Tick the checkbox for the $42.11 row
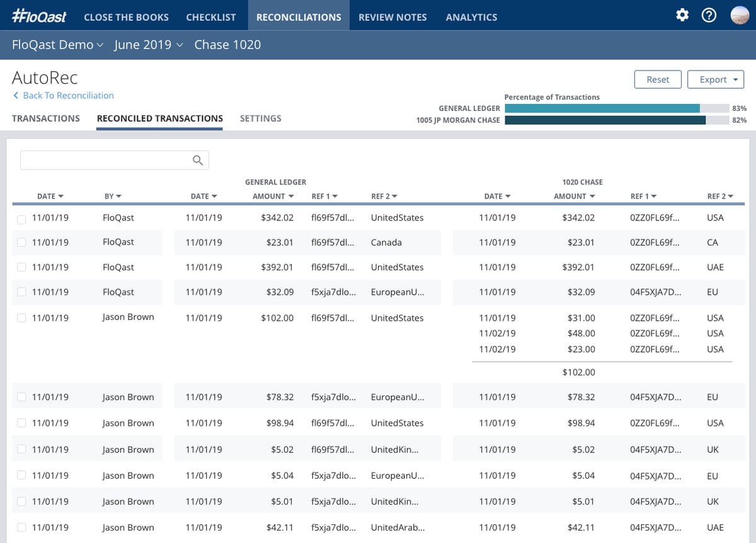Image resolution: width=756 pixels, height=543 pixels. (22, 527)
